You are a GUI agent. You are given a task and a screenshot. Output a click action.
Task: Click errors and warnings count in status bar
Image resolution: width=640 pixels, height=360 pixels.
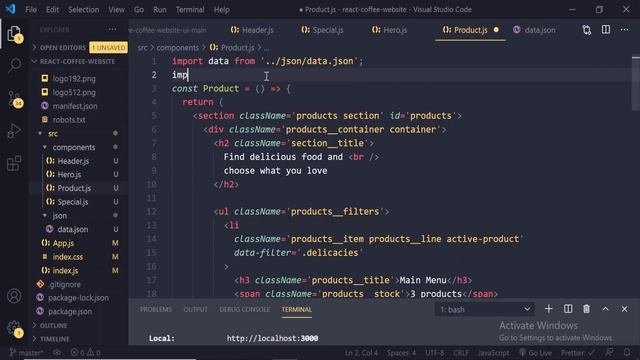point(85,352)
